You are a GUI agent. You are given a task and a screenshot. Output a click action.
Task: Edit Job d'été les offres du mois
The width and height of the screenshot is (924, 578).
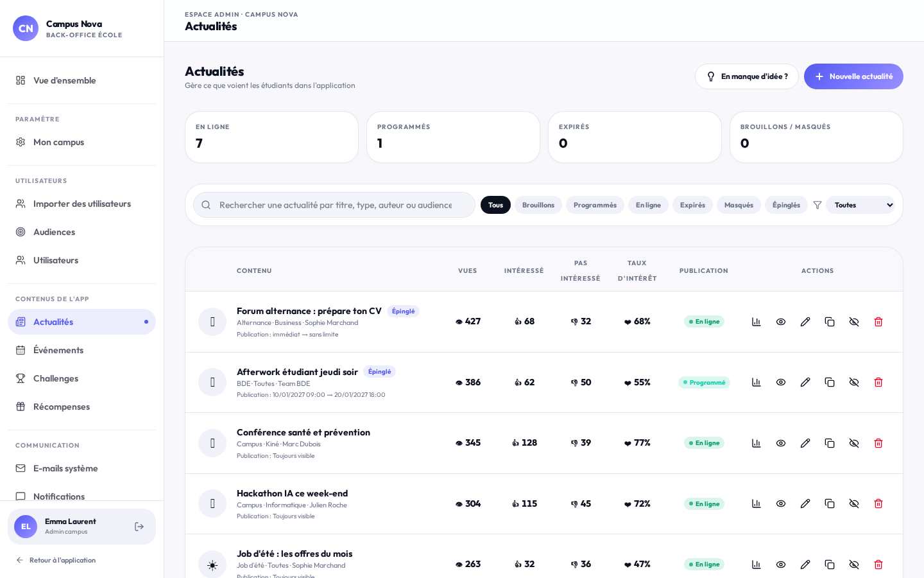coord(805,565)
